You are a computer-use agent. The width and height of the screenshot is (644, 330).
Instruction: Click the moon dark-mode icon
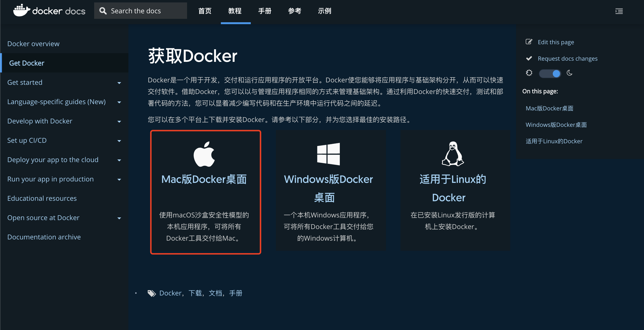569,73
